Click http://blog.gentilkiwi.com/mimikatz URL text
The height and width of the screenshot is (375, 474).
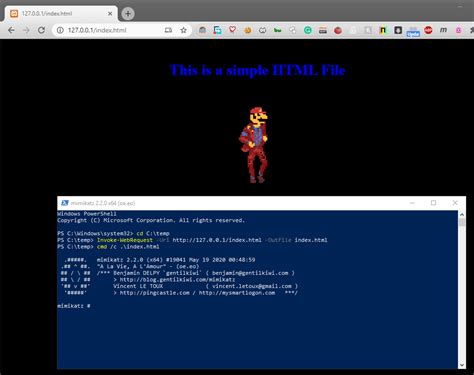point(177,280)
